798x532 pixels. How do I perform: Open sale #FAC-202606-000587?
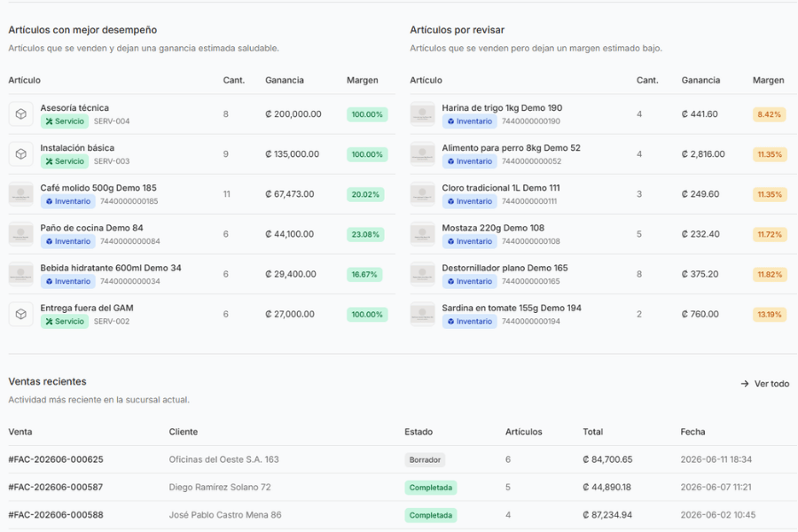pyautogui.click(x=56, y=487)
